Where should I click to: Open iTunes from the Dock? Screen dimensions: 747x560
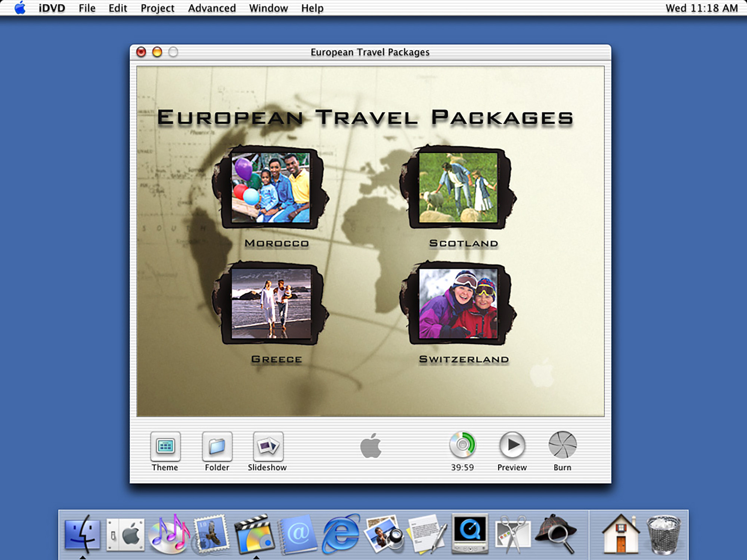(x=169, y=534)
